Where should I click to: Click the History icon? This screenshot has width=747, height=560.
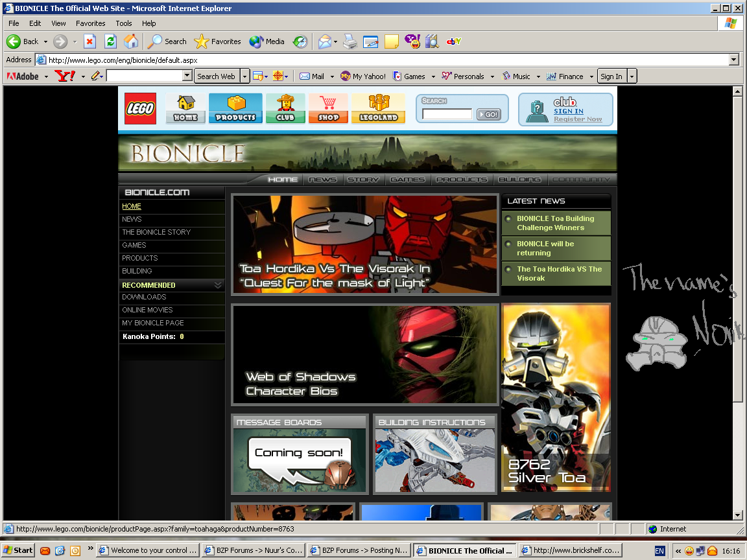click(300, 41)
